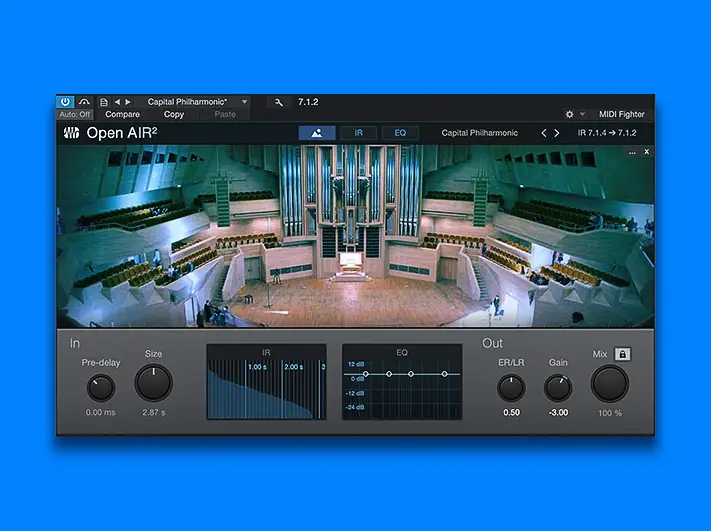Select the MIDI Fighter controller label
The image size is (711, 531).
pyautogui.click(x=622, y=114)
